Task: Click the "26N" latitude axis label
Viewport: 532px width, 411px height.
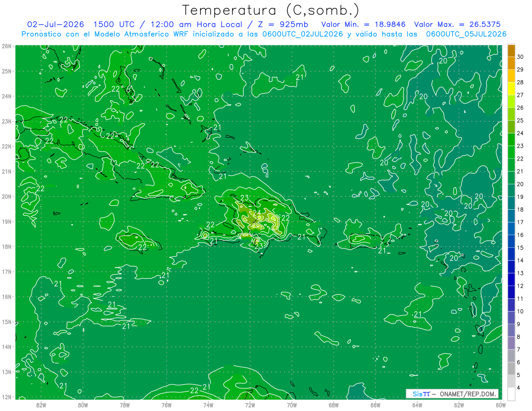Action: coord(6,46)
